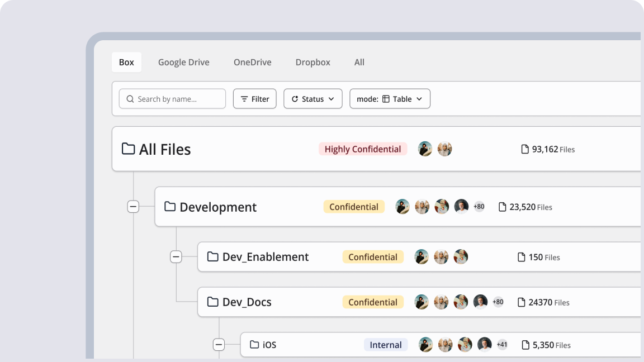Click the refresh icon on Status button
This screenshot has height=362, width=644.
tap(295, 99)
